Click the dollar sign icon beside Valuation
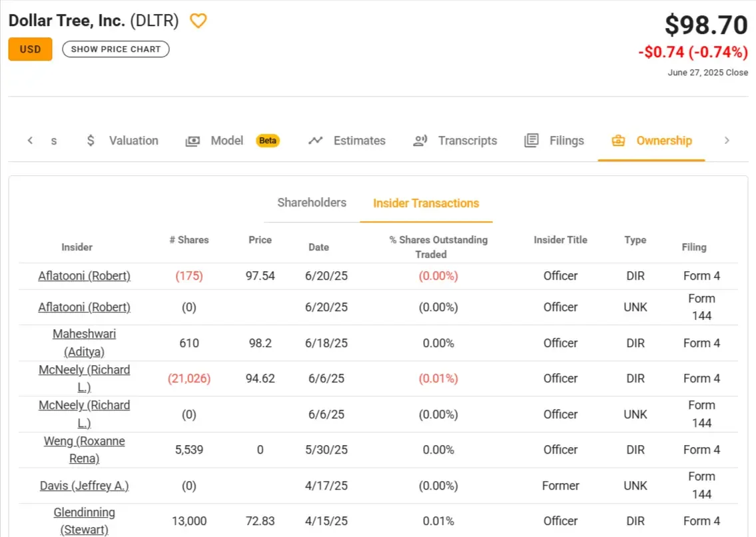Viewport: 756px width, 537px height. coord(91,141)
